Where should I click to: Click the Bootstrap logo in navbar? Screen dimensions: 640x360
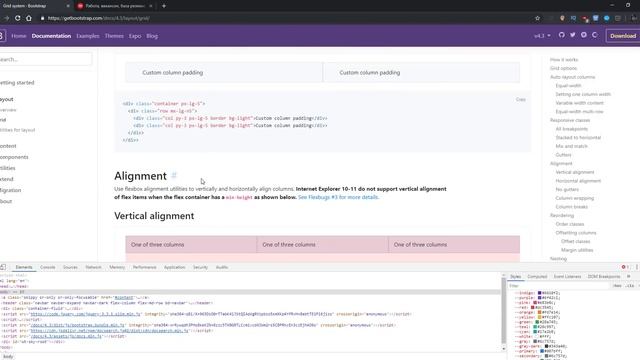pos(2,36)
